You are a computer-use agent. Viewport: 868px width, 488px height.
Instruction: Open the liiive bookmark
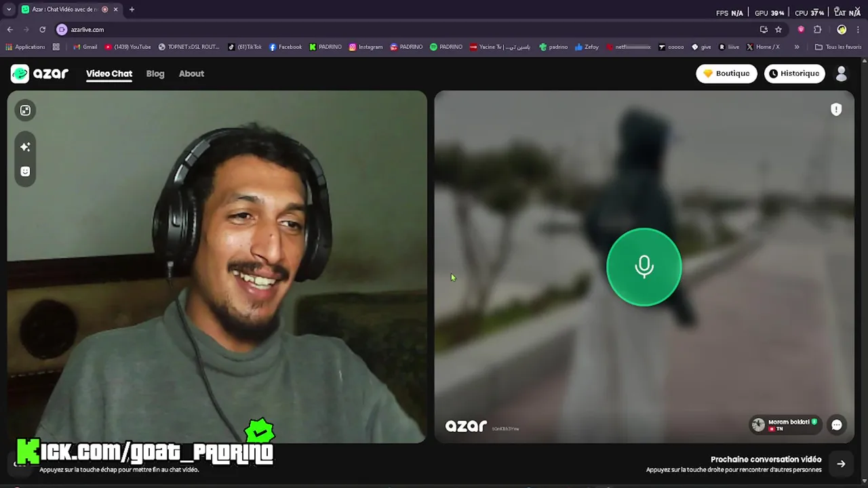coord(729,47)
